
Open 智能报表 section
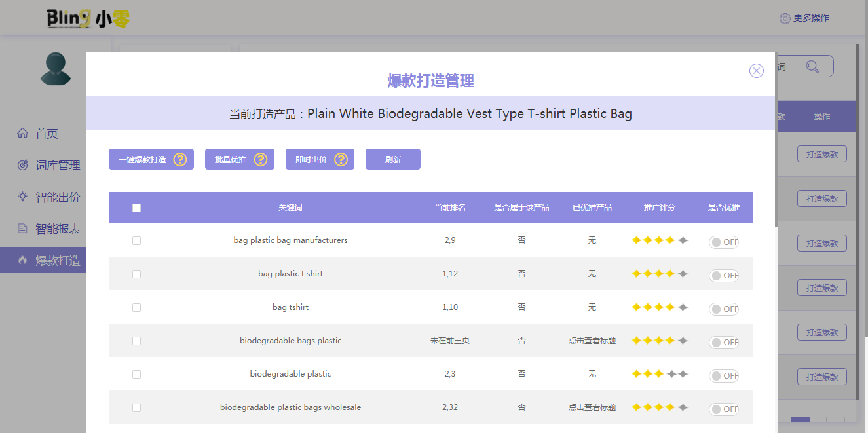click(43, 229)
